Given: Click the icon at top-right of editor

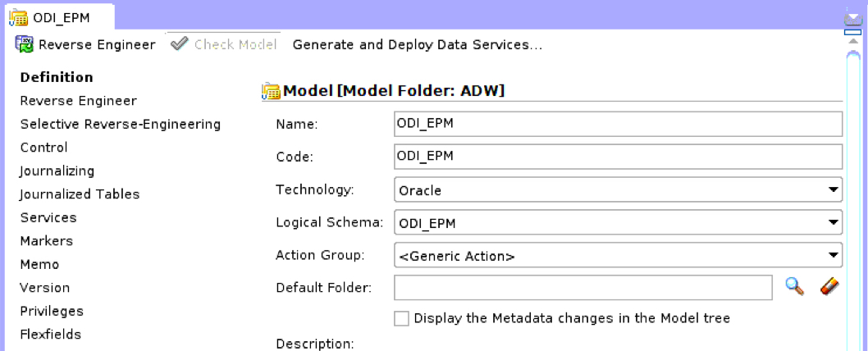Looking at the screenshot, I should [854, 18].
